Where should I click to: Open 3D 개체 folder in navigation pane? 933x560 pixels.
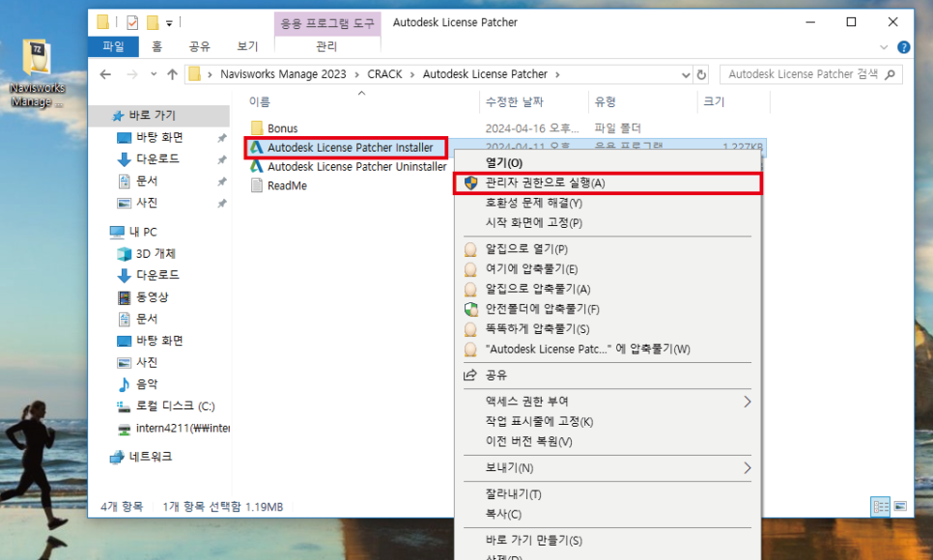(x=155, y=254)
